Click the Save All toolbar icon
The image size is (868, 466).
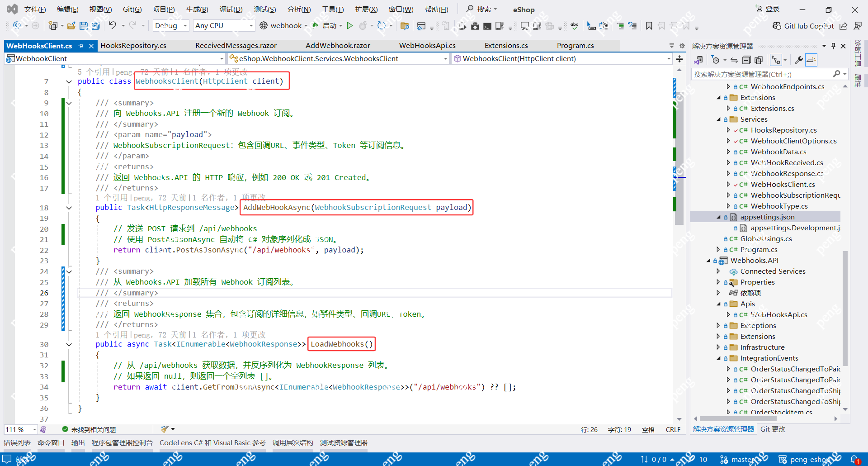(x=95, y=26)
